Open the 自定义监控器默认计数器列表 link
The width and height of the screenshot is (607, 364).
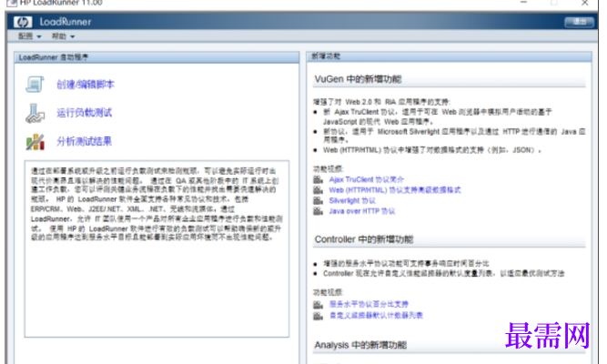[x=376, y=316]
